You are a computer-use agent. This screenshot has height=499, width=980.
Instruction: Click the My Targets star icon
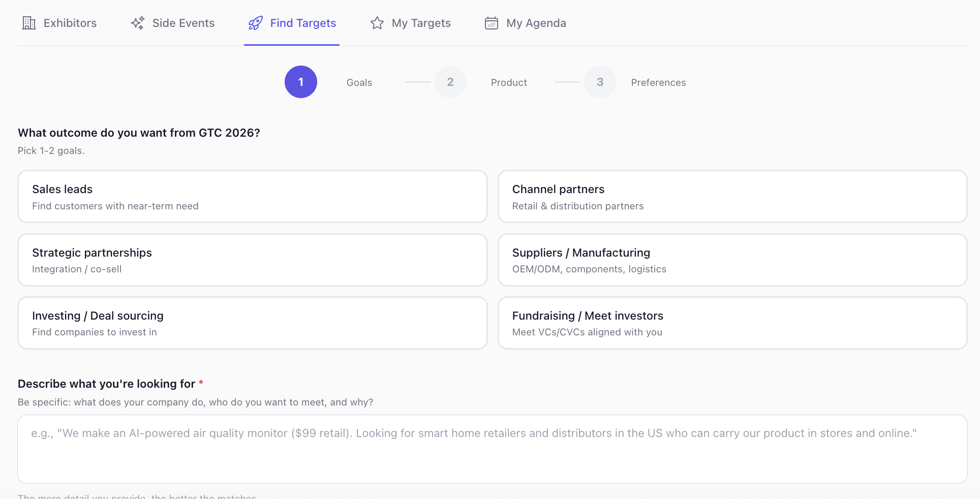pyautogui.click(x=377, y=23)
